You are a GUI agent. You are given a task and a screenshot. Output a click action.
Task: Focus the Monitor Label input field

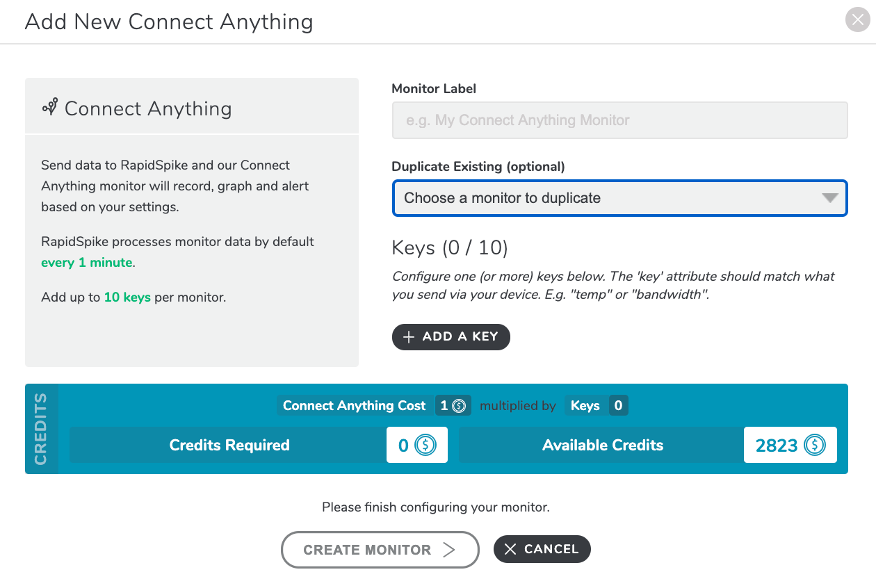pyautogui.click(x=619, y=120)
